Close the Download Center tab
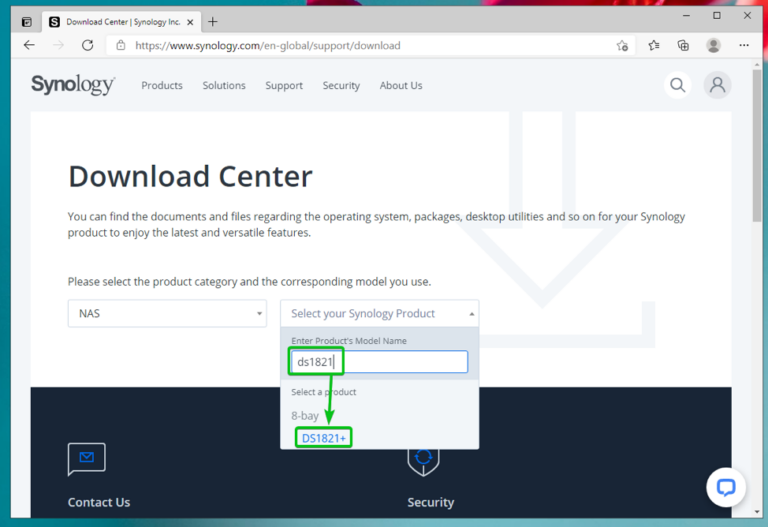This screenshot has height=527, width=768. click(x=191, y=22)
